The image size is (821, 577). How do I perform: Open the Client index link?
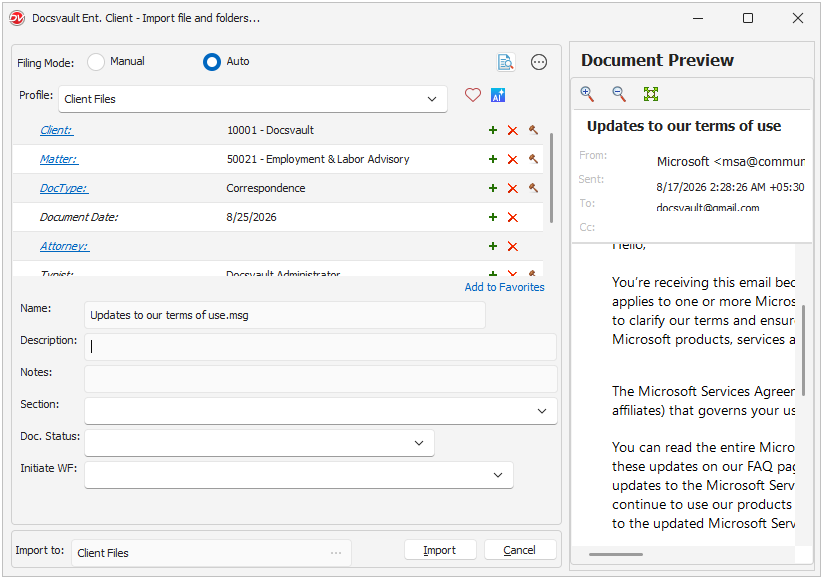coord(57,130)
